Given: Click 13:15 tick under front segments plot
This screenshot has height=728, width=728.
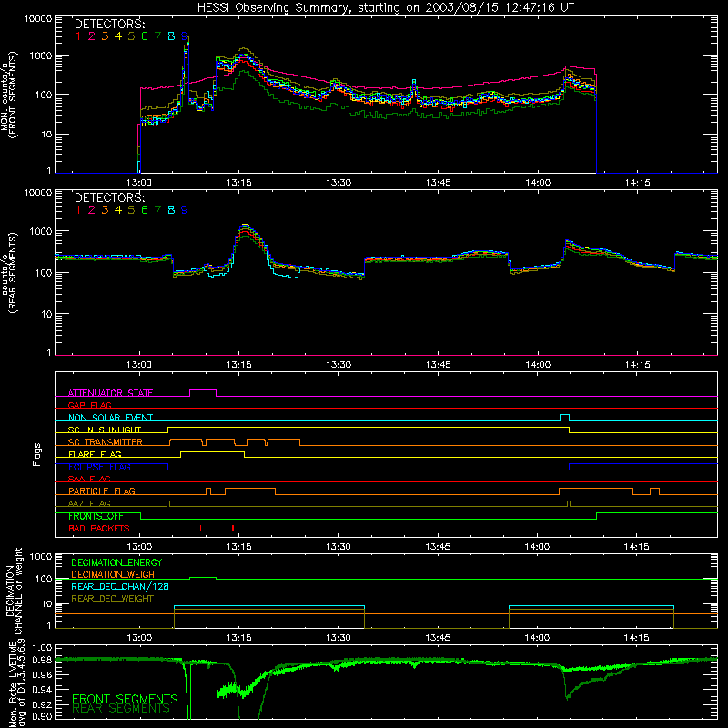Looking at the screenshot, I should pyautogui.click(x=238, y=183).
